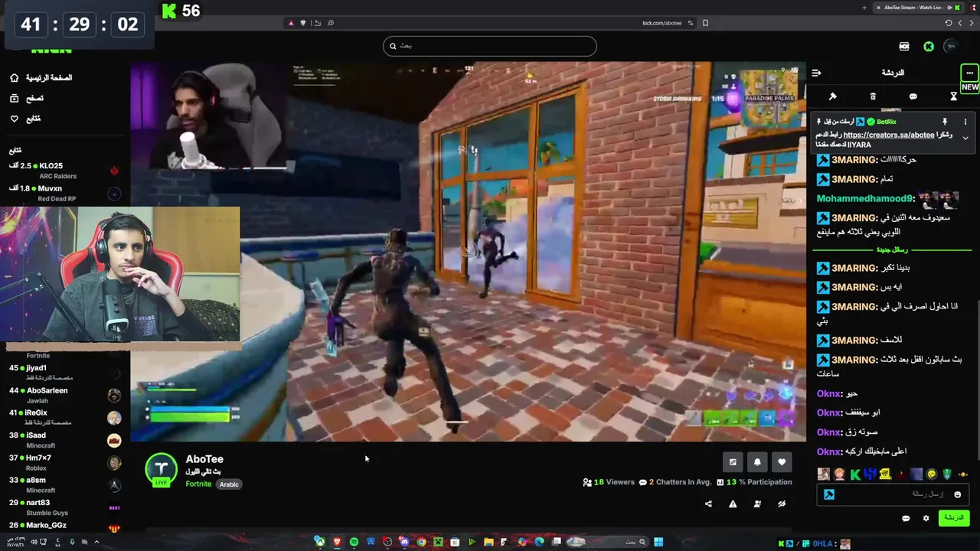Open emoji picker in message box

[957, 494]
